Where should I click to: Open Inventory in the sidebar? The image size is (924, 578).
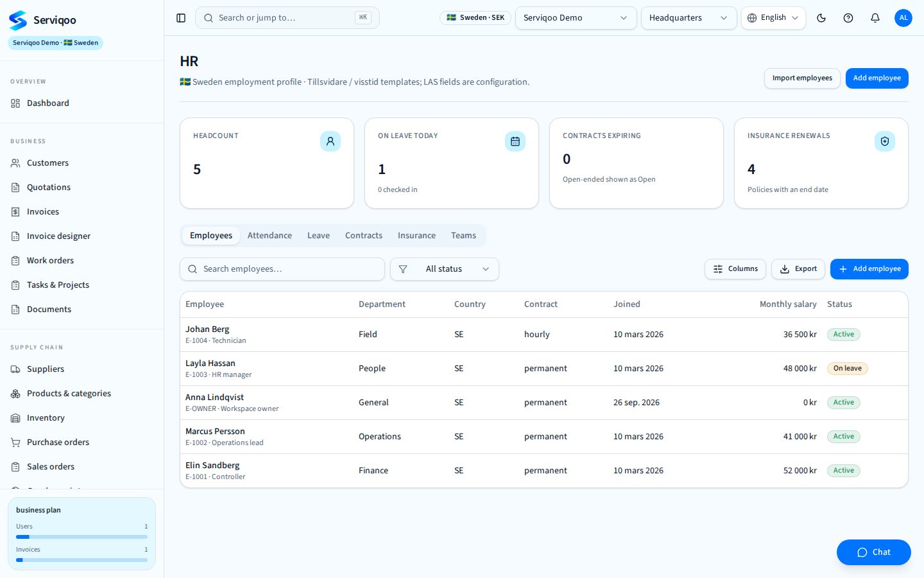pyautogui.click(x=81, y=418)
